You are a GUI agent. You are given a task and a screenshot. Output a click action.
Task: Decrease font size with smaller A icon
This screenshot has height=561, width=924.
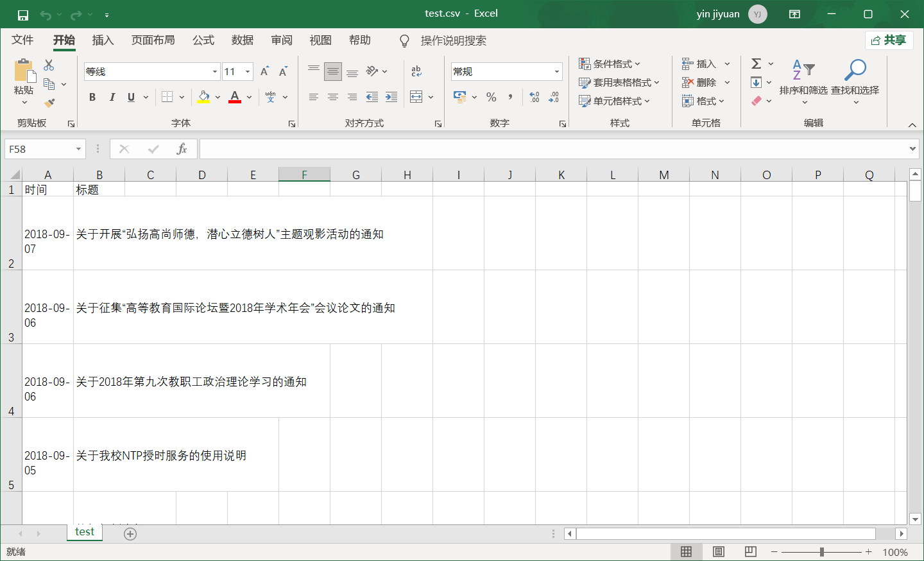283,71
